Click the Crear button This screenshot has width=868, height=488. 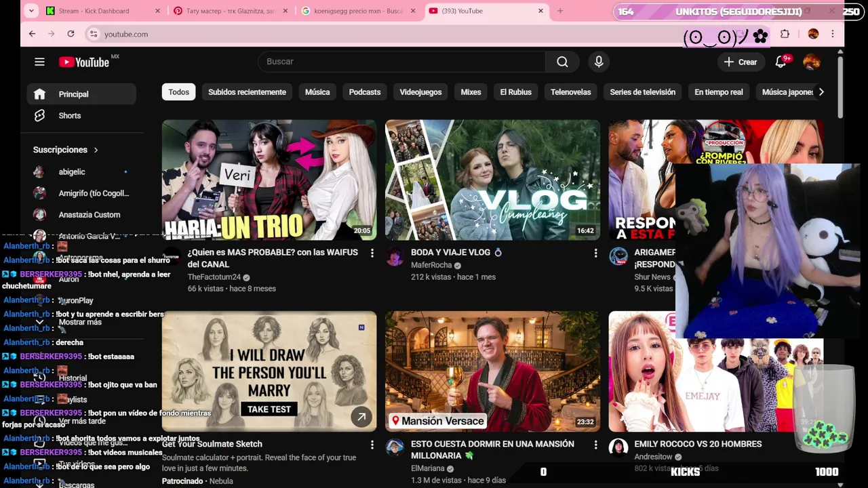click(x=741, y=62)
